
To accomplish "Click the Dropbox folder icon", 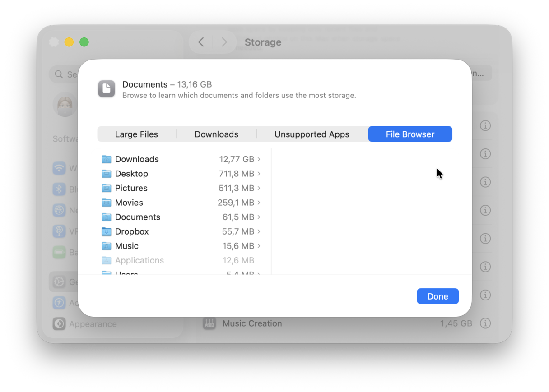I will (107, 231).
